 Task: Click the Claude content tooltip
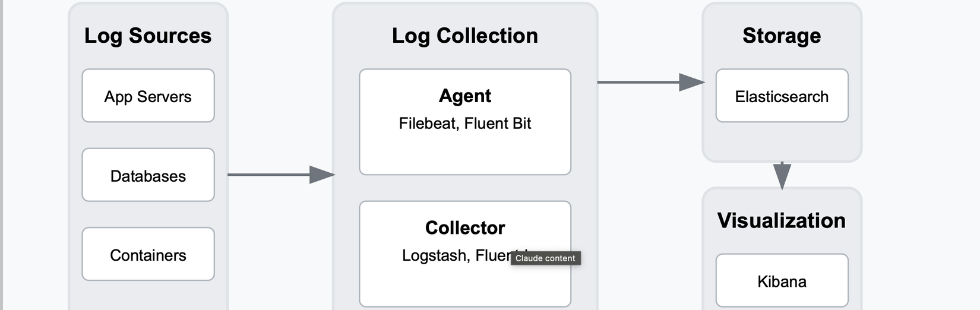545,258
